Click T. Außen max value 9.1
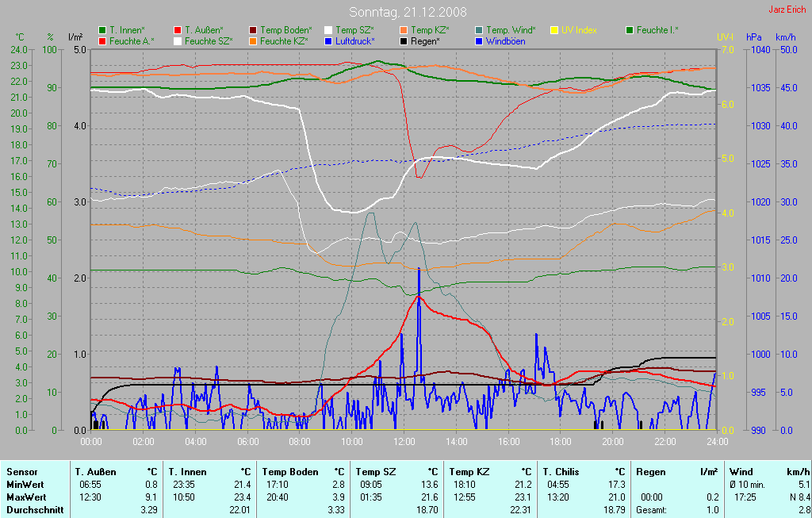This screenshot has width=812, height=518. point(151,497)
